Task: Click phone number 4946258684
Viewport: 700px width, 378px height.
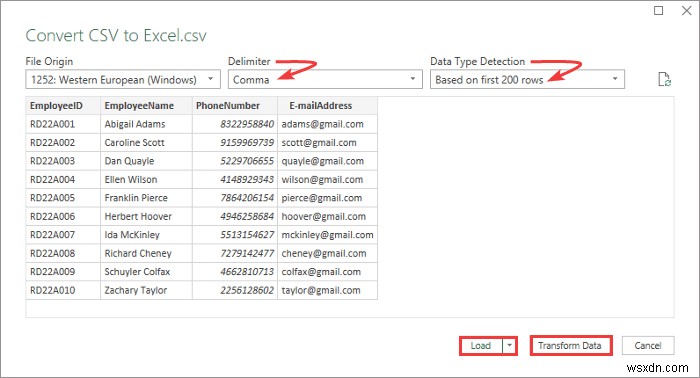Action: coord(247,216)
